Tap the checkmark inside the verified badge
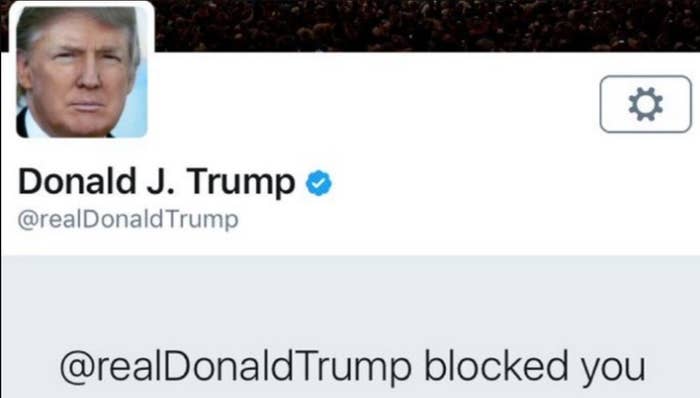The height and width of the screenshot is (398, 700). coord(319,183)
